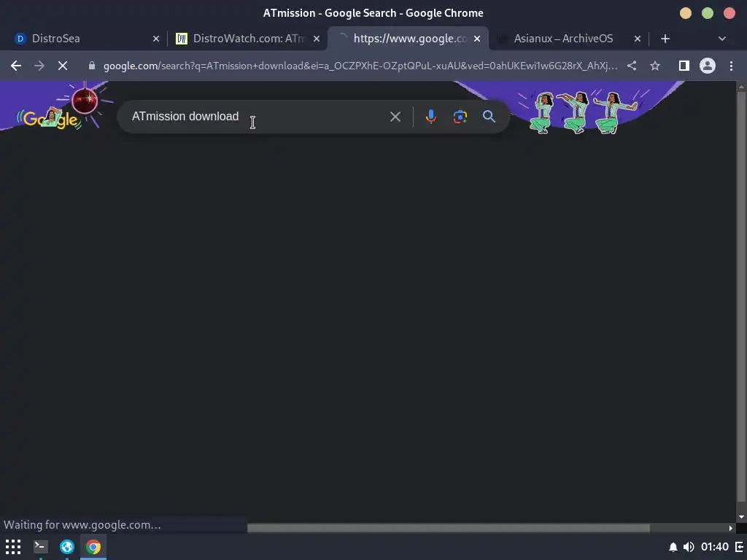Click the scrollbar down arrow

click(741, 517)
